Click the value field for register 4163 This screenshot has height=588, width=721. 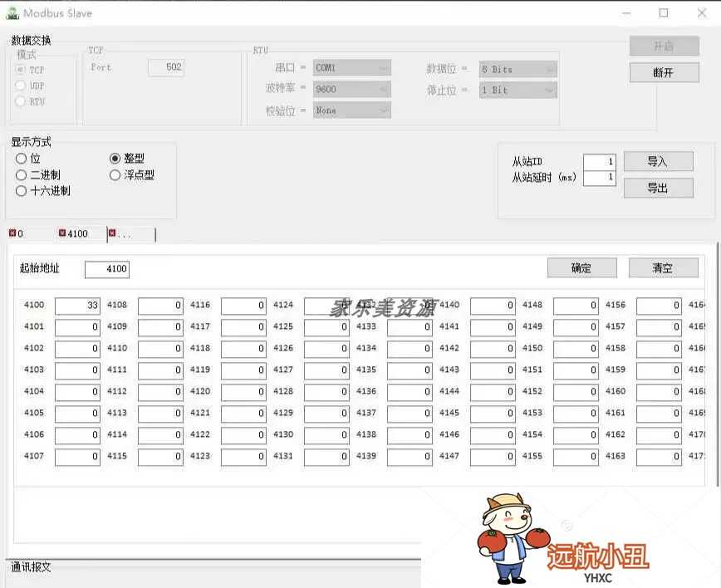659,457
